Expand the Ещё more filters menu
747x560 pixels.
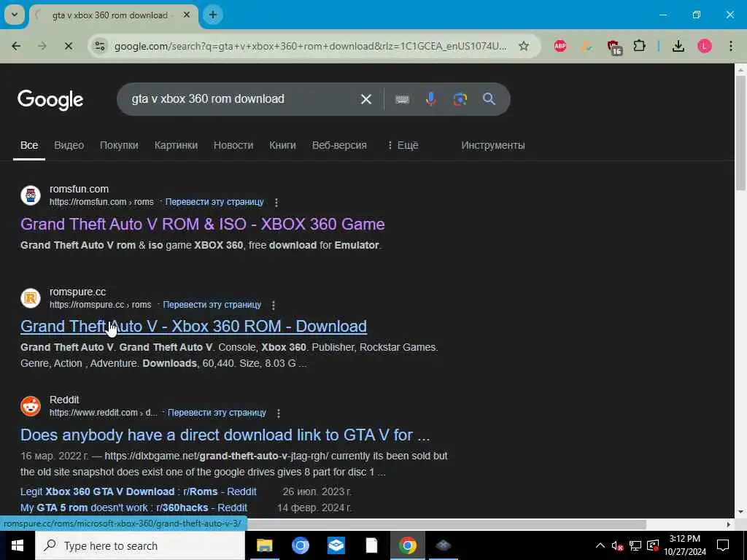tap(403, 145)
